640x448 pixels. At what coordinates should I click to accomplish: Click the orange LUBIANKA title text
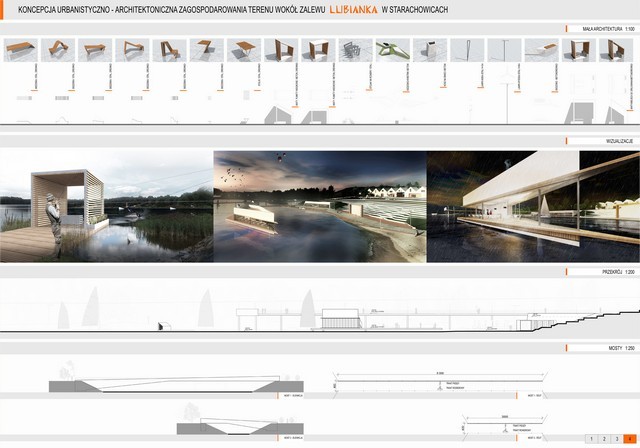coord(353,9)
